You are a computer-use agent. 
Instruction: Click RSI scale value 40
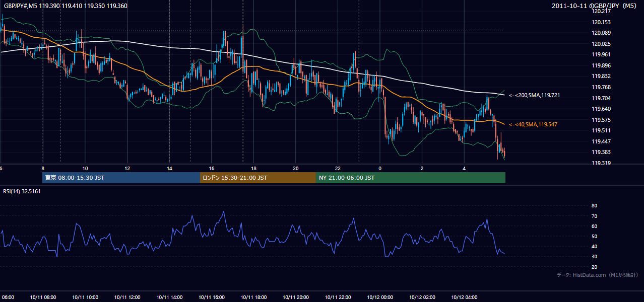(x=594, y=247)
